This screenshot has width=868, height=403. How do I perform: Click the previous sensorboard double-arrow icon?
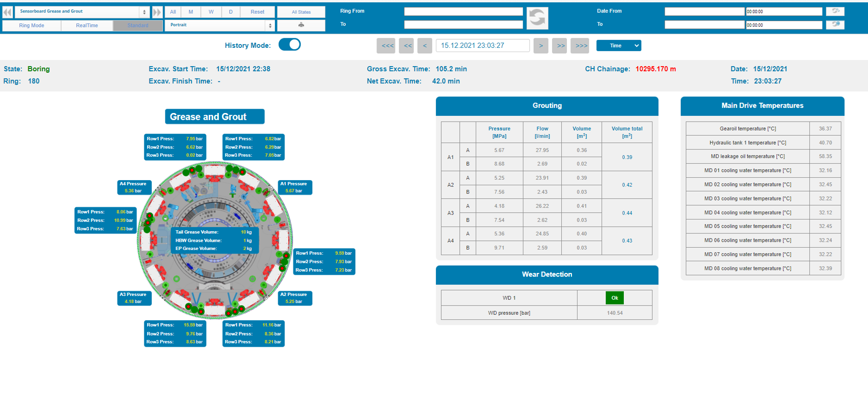7,12
